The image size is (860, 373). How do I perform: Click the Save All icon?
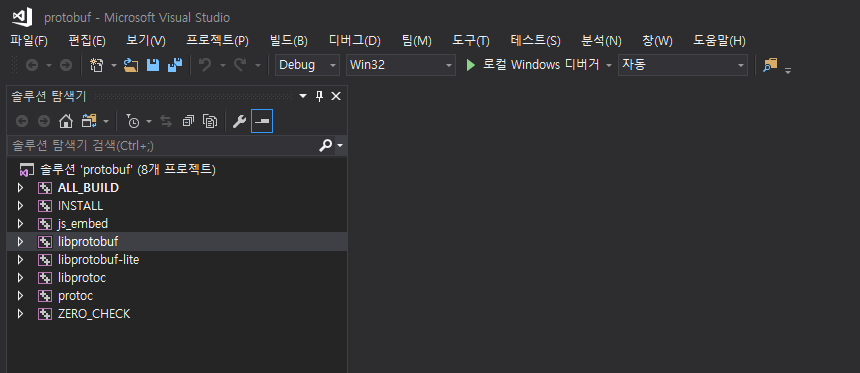tap(174, 65)
